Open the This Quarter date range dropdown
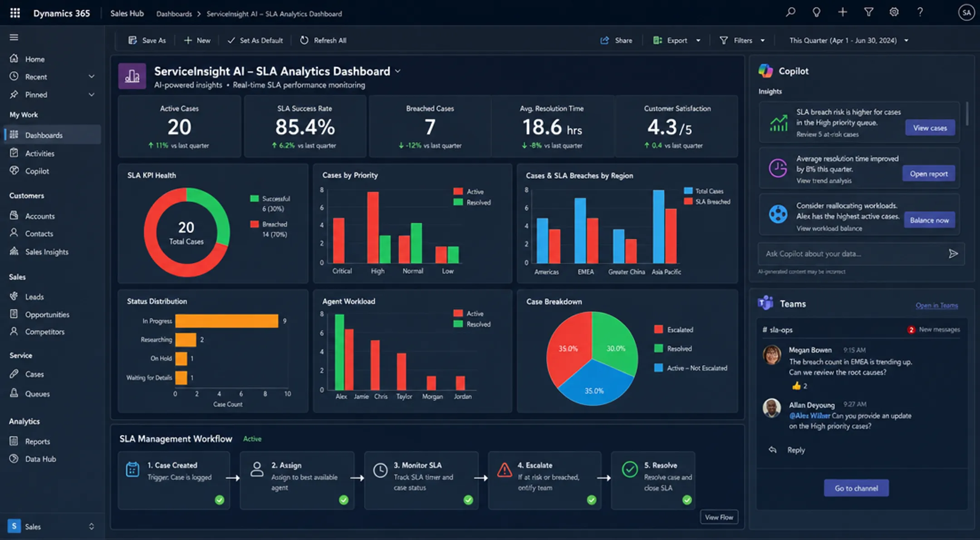 pyautogui.click(x=849, y=40)
